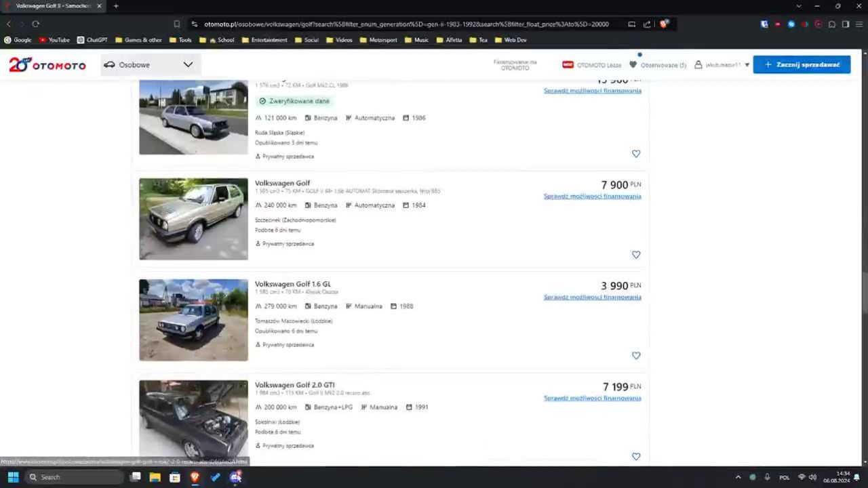Screen dimensions: 868x488
Task: Open the Szczecinek Volkswagen Golf listing title
Action: coord(283,183)
